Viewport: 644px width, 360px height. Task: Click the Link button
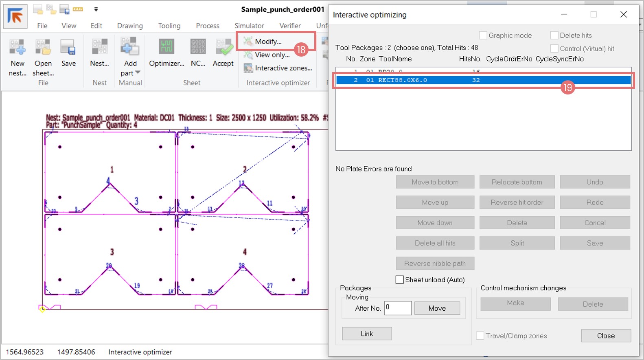pos(367,334)
